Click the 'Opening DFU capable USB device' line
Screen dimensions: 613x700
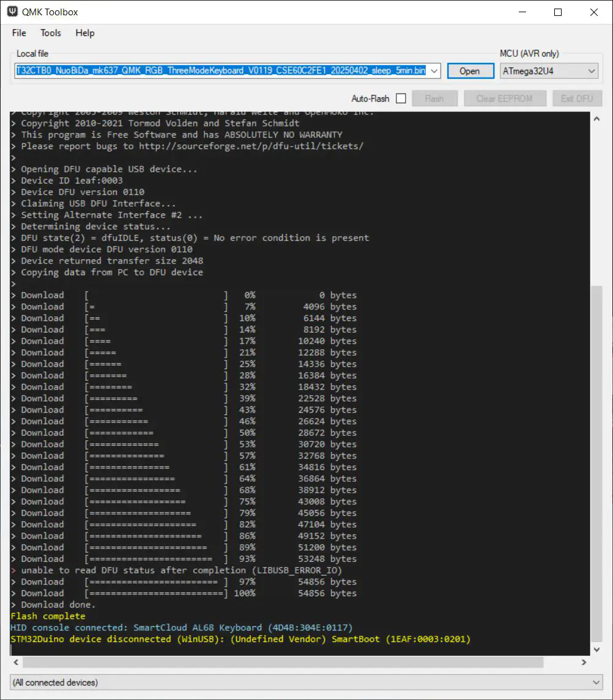104,169
